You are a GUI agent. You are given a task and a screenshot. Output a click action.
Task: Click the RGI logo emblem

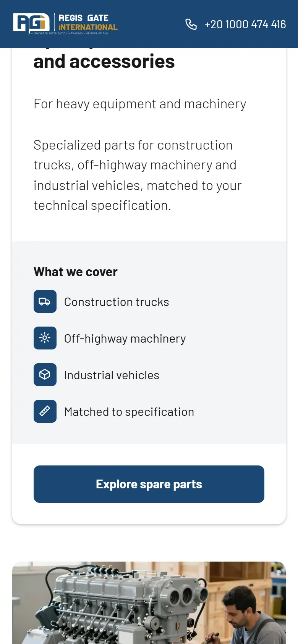[31, 23]
